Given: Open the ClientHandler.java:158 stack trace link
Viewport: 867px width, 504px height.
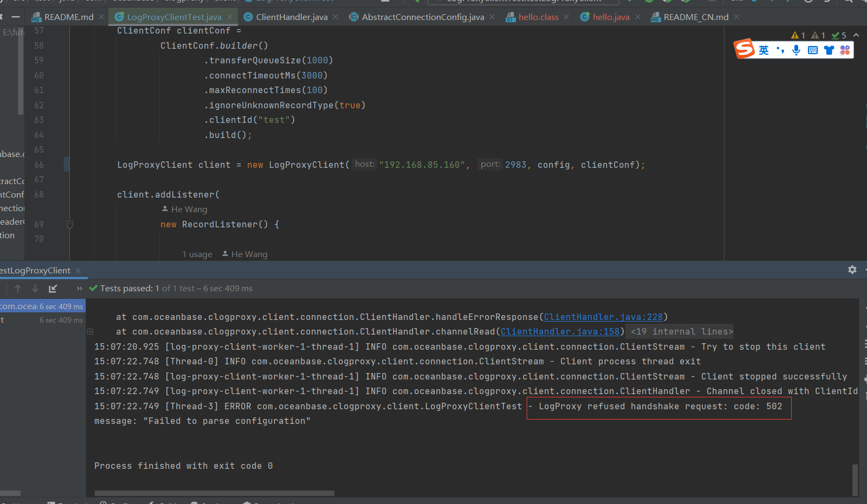Looking at the screenshot, I should click(x=560, y=331).
